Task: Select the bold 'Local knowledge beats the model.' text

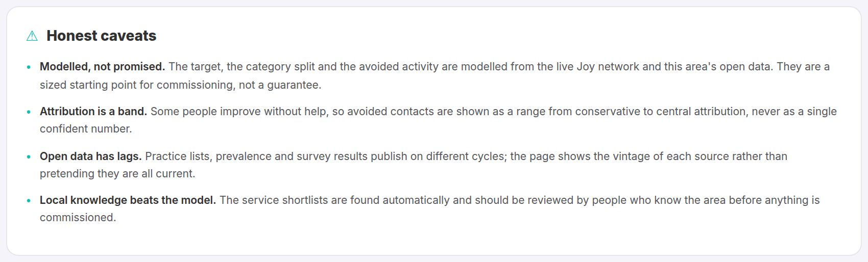Action: coord(128,200)
